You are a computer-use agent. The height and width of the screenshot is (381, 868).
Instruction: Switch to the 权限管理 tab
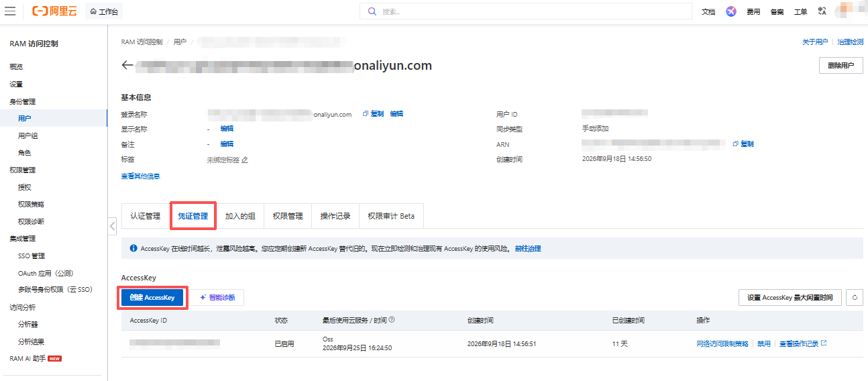point(288,216)
